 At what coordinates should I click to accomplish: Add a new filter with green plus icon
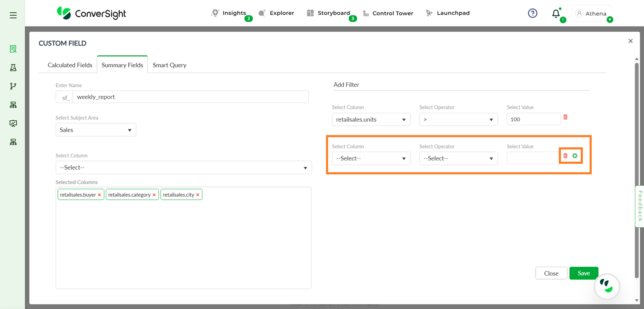(x=575, y=156)
